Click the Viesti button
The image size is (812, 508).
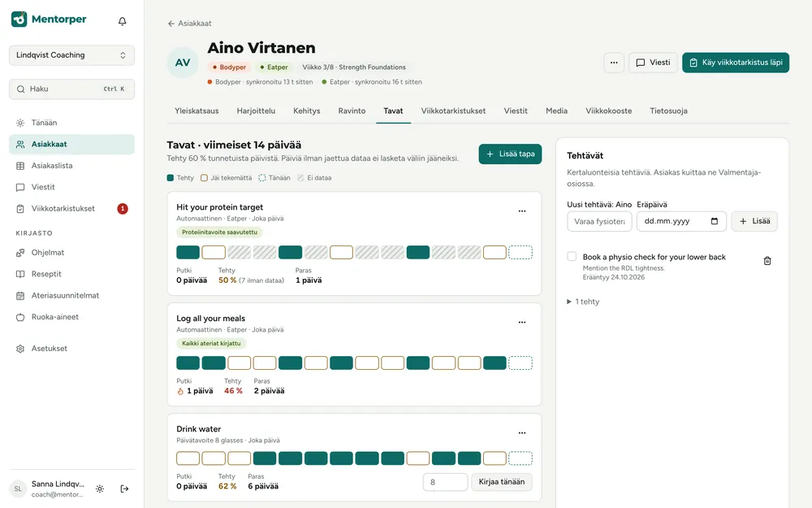click(653, 63)
